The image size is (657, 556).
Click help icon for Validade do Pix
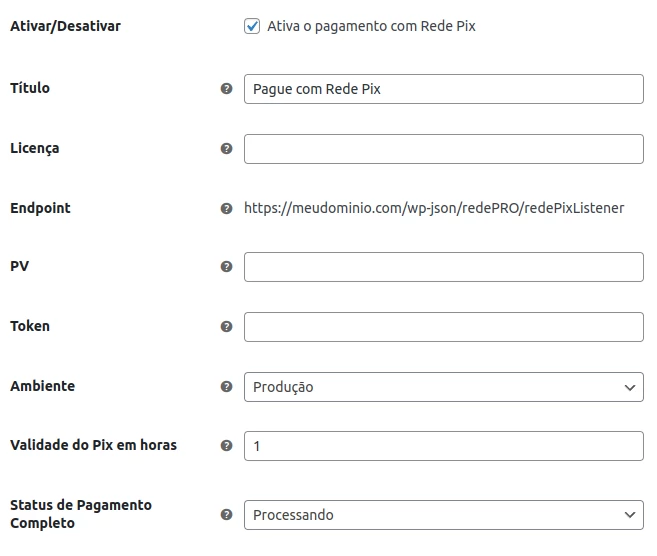coord(226,446)
